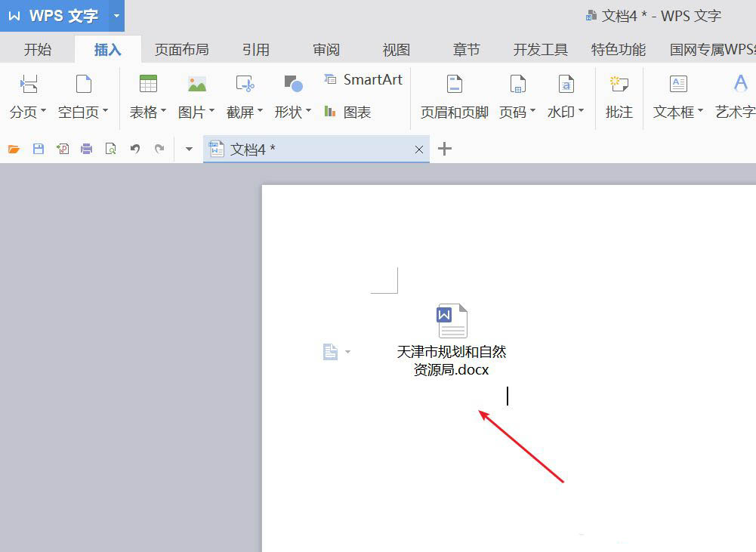756x552 pixels.
Task: Insert a blank page with 空白页 icon
Action: point(84,85)
